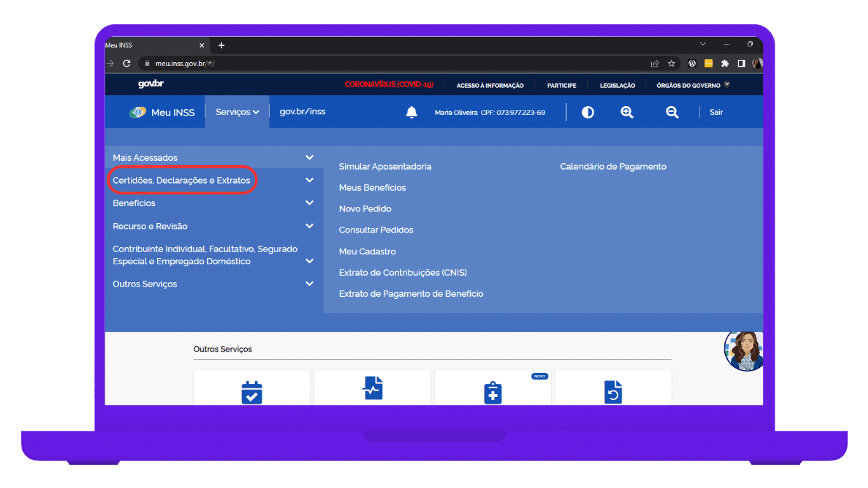Viewport: 868px width, 488px height.
Task: Choose Extrato de Contribuições (CNIS)
Action: pyautogui.click(x=403, y=273)
